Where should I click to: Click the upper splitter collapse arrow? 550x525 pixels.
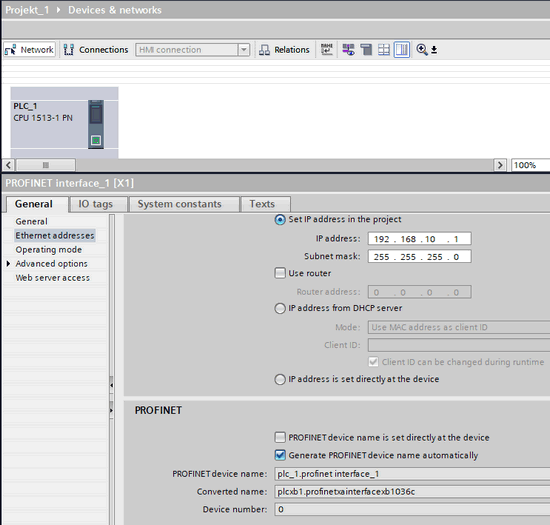tap(111, 385)
